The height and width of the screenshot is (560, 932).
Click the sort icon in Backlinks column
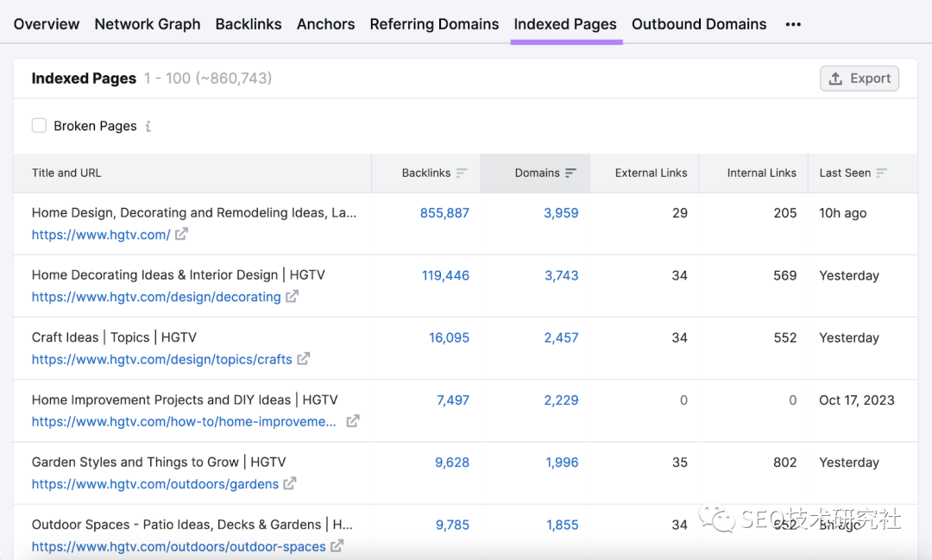click(462, 173)
